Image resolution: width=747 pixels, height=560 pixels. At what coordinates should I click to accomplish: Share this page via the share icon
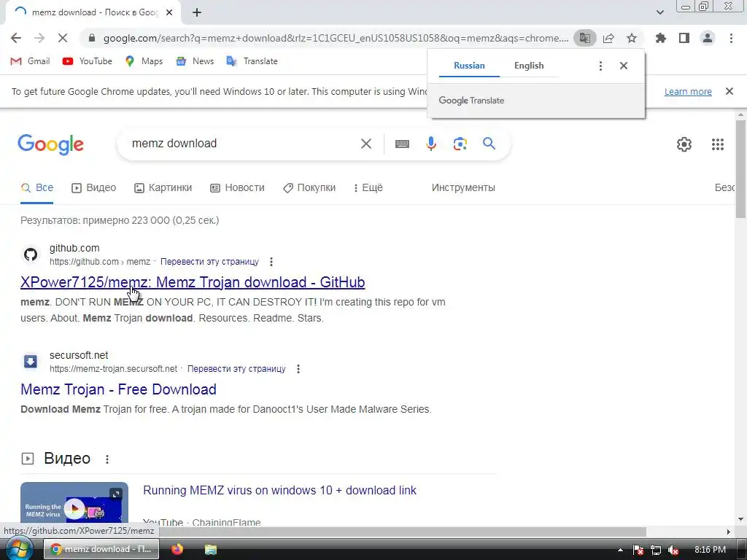tap(608, 38)
